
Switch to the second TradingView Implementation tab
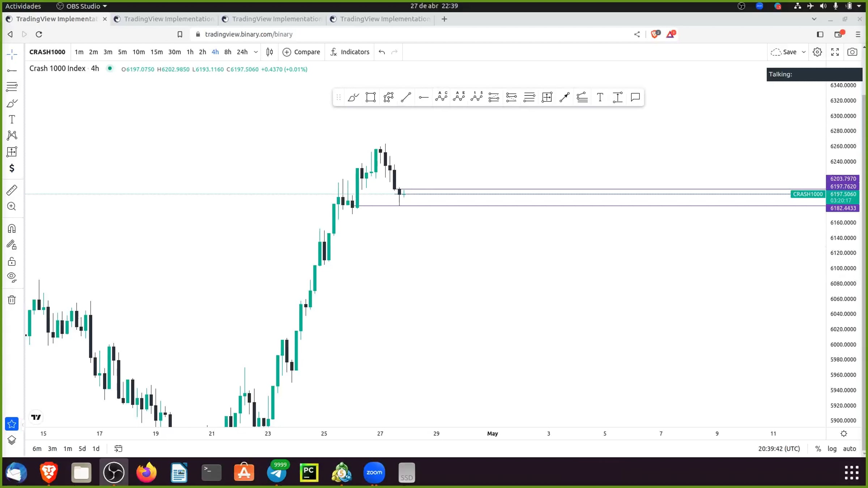point(168,19)
